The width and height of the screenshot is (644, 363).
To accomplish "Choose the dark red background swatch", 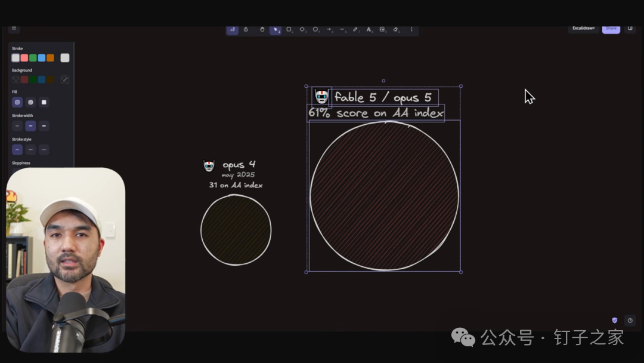I will [24, 80].
